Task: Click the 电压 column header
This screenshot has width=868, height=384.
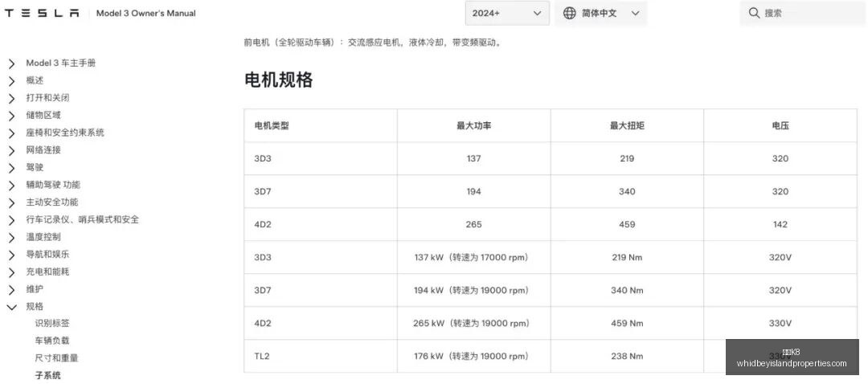Action: coord(780,125)
